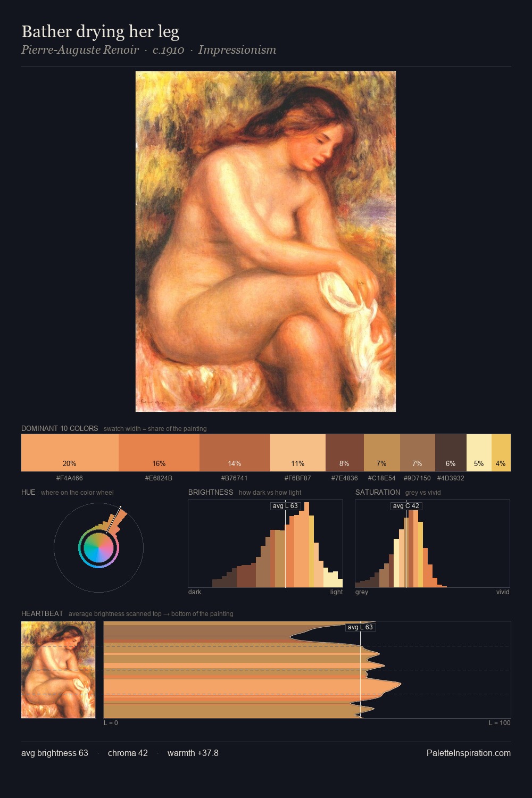Click the hex code #7E4836 label
This screenshot has height=798, width=532.
click(x=344, y=478)
